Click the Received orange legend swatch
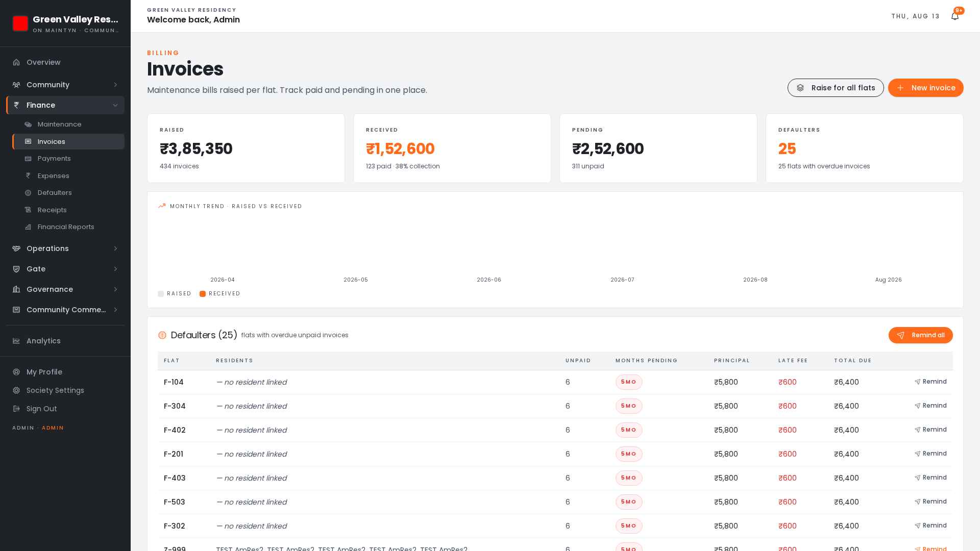Screen dimensions: 980x551 203,294
